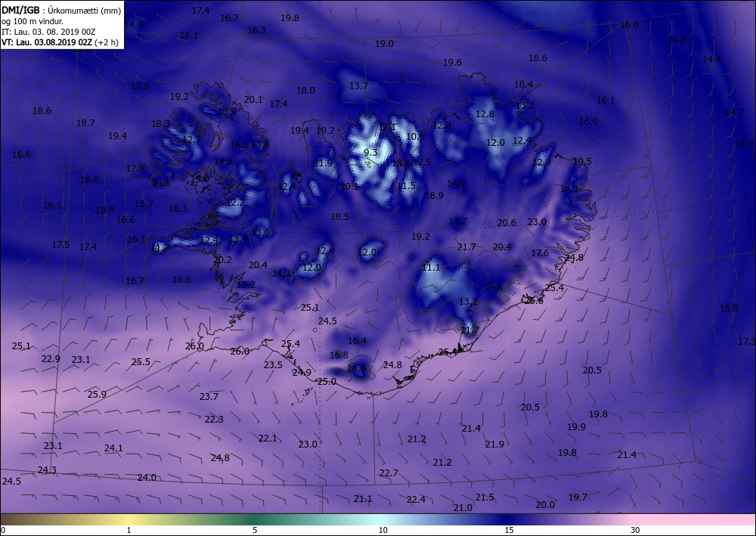Click the 11.9 value label
The image size is (756, 536).
point(323,163)
